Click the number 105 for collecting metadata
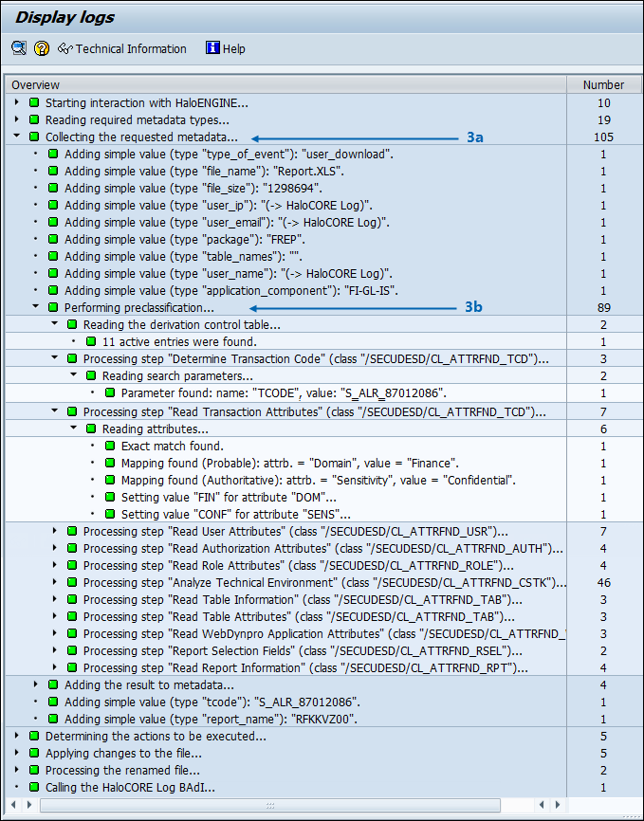Viewport: 644px width, 821px height. tap(603, 137)
